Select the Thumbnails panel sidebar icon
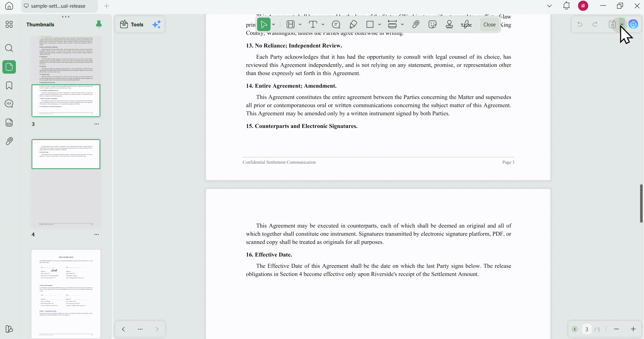This screenshot has width=644, height=339. pos(9,67)
